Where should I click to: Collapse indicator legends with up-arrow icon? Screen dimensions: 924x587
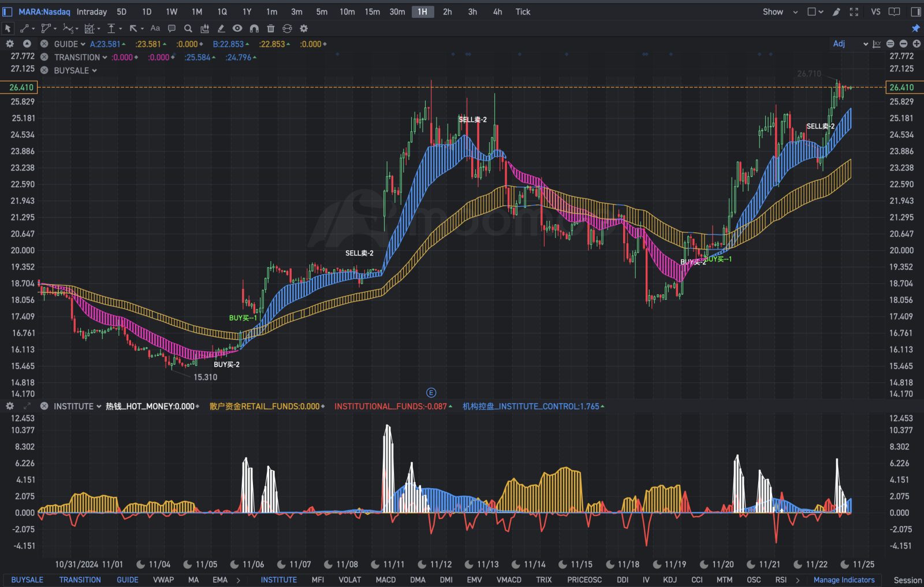coord(27,44)
